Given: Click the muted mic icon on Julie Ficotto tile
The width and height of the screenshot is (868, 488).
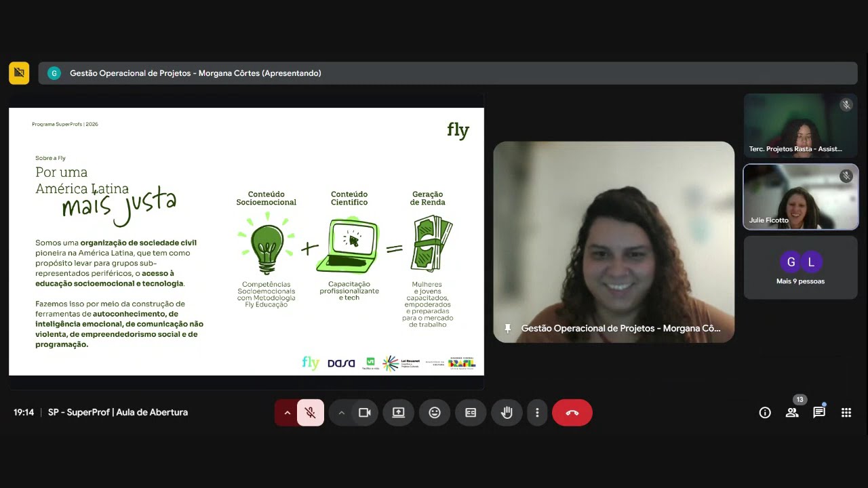Looking at the screenshot, I should 846,176.
